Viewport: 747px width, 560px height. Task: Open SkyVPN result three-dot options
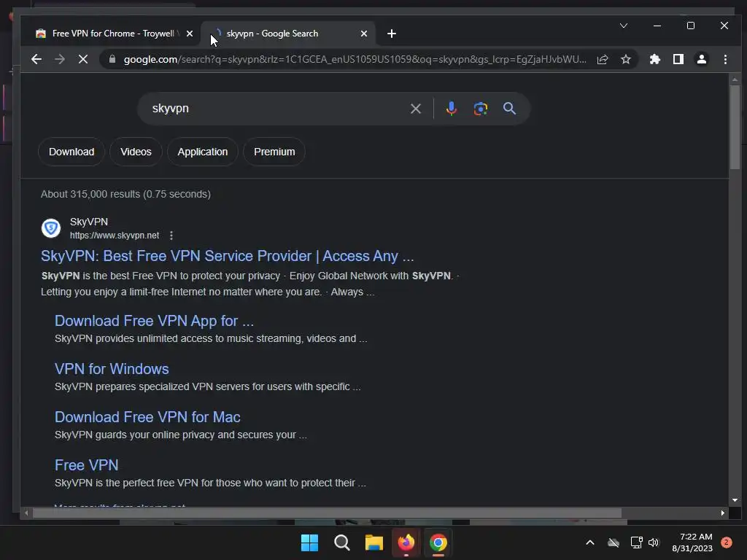171,236
